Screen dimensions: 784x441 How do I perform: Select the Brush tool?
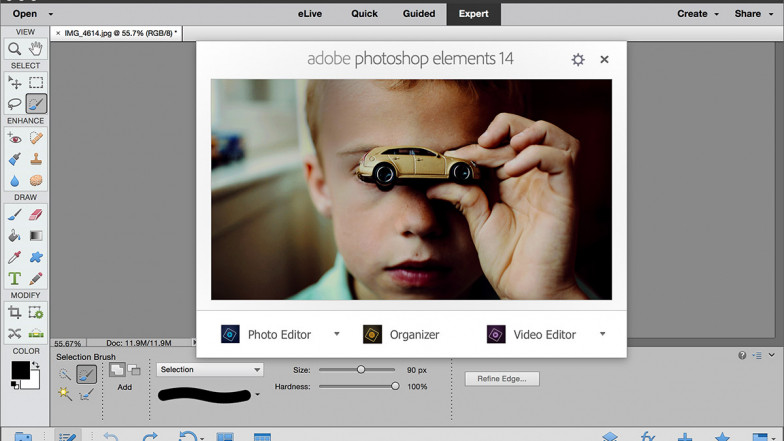[x=14, y=214]
